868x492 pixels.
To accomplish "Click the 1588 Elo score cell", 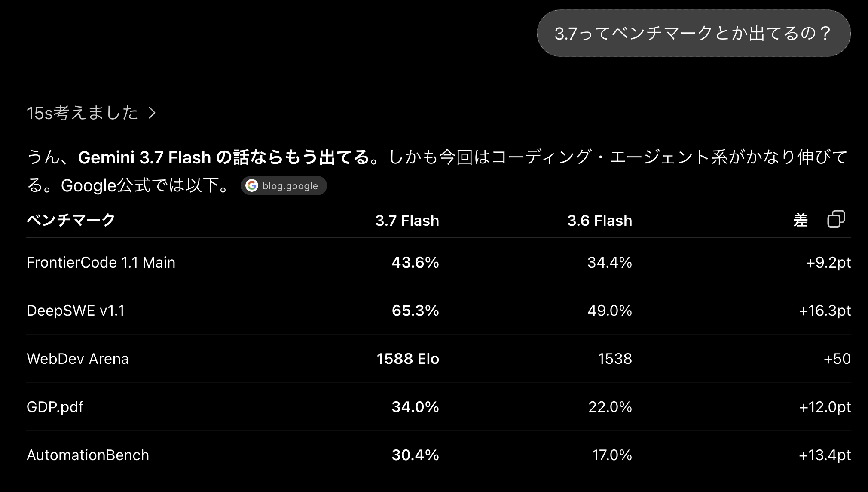I will pyautogui.click(x=408, y=359).
